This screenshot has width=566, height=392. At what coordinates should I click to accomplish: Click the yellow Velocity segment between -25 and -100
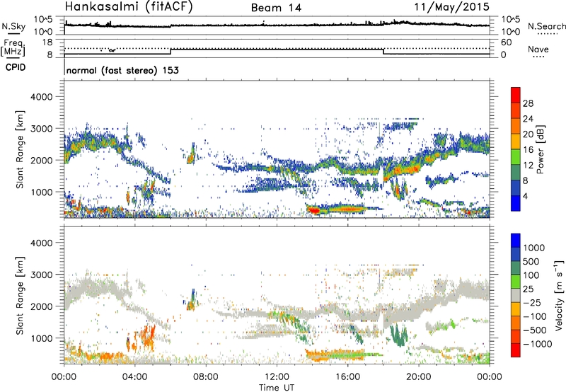(x=516, y=309)
